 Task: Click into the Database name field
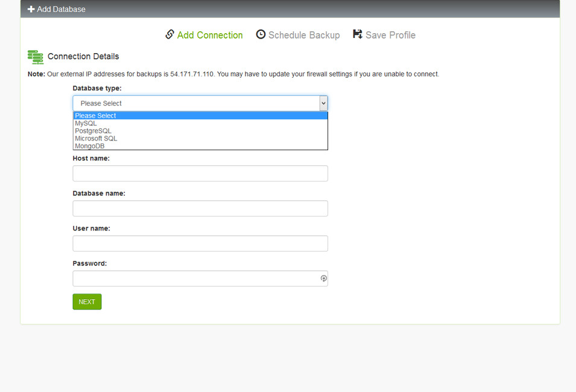click(x=200, y=209)
